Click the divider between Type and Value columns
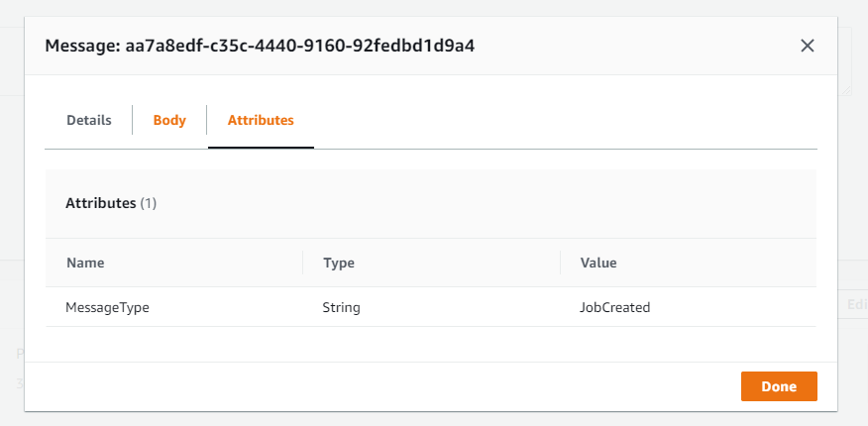868x426 pixels. tap(560, 264)
